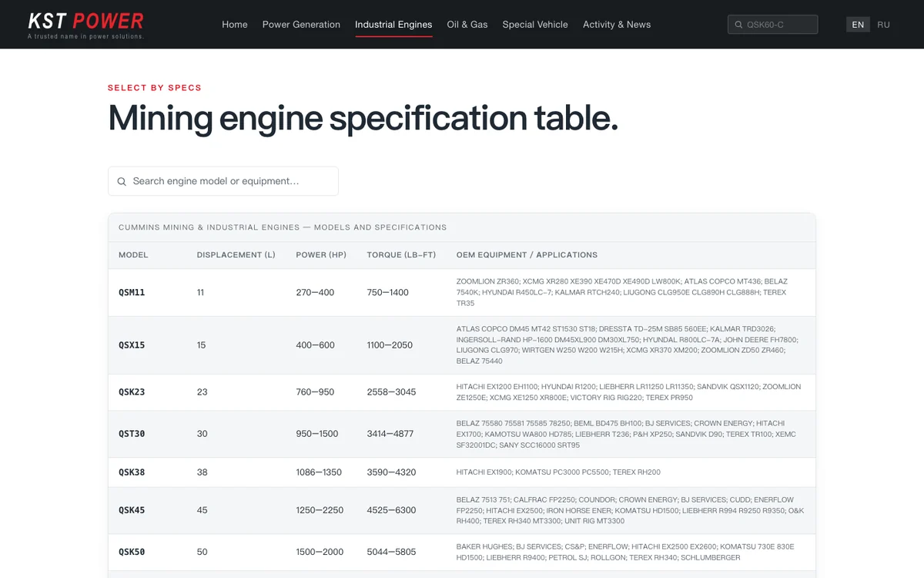Viewport: 924px width, 578px height.
Task: Select the QSK50 model cell
Action: [x=132, y=552]
